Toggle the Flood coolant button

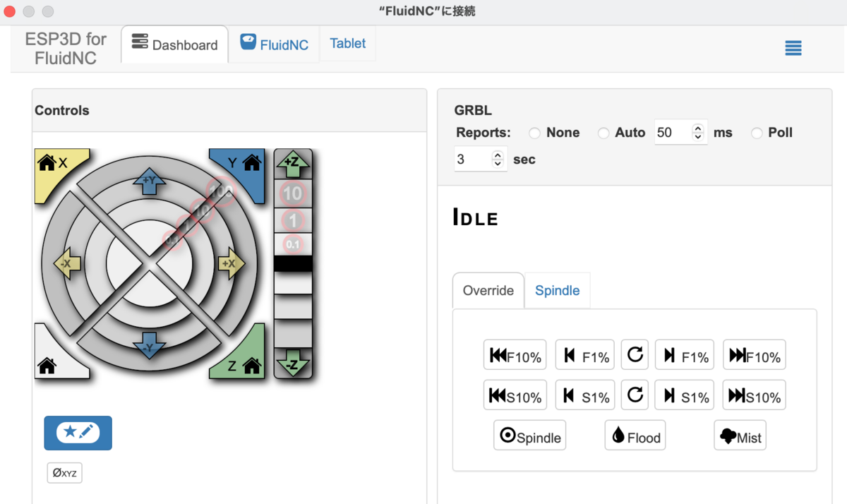(635, 436)
